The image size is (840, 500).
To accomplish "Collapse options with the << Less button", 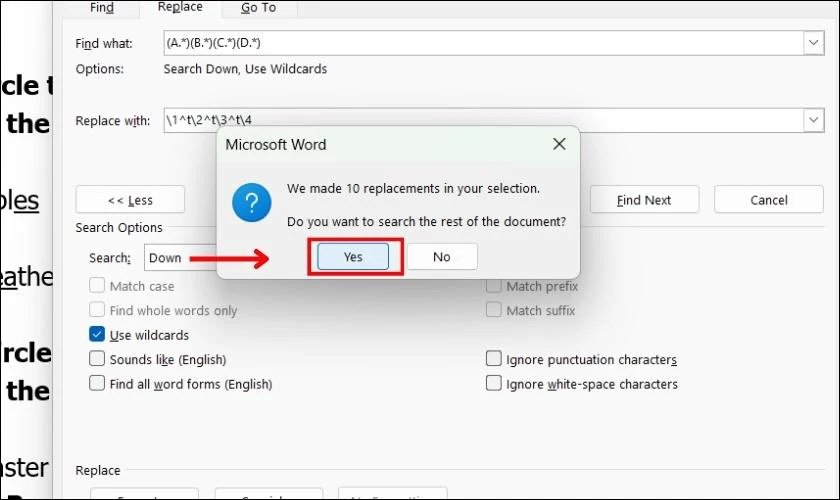I will 130,200.
